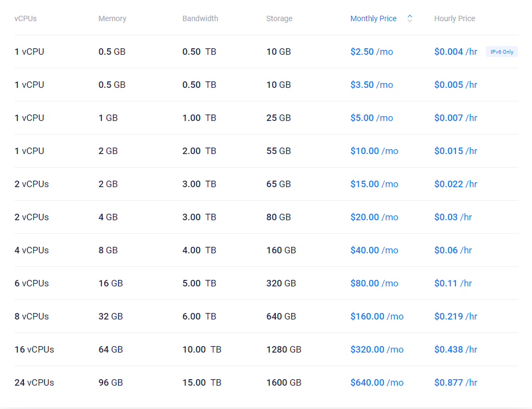532x409 pixels.
Task: Select the $20.00 /mo plan
Action: click(x=374, y=218)
